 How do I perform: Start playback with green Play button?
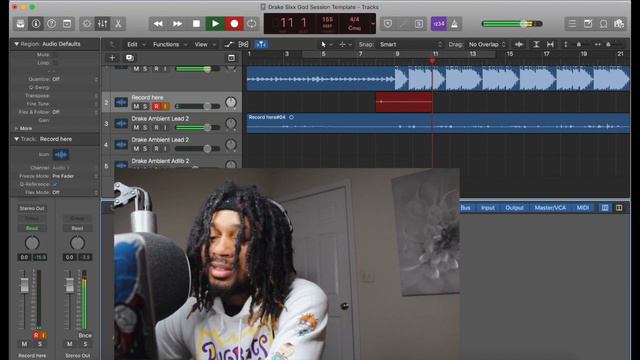click(215, 24)
